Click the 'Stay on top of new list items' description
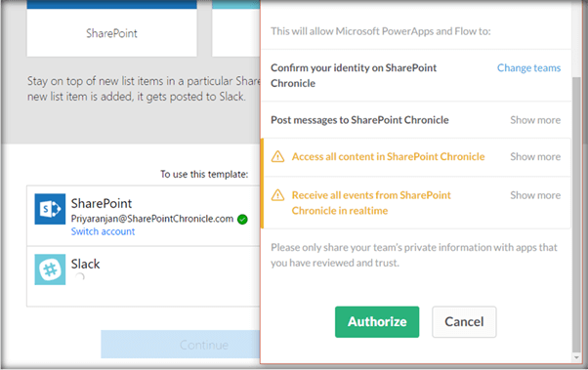Image resolution: width=588 pixels, height=370 pixels. point(144,89)
